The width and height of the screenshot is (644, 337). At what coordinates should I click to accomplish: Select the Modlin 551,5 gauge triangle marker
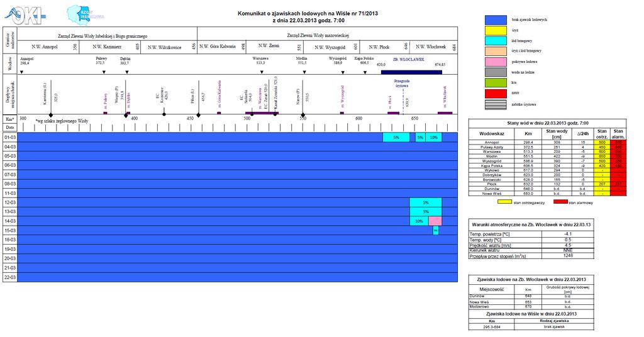[x=304, y=72]
